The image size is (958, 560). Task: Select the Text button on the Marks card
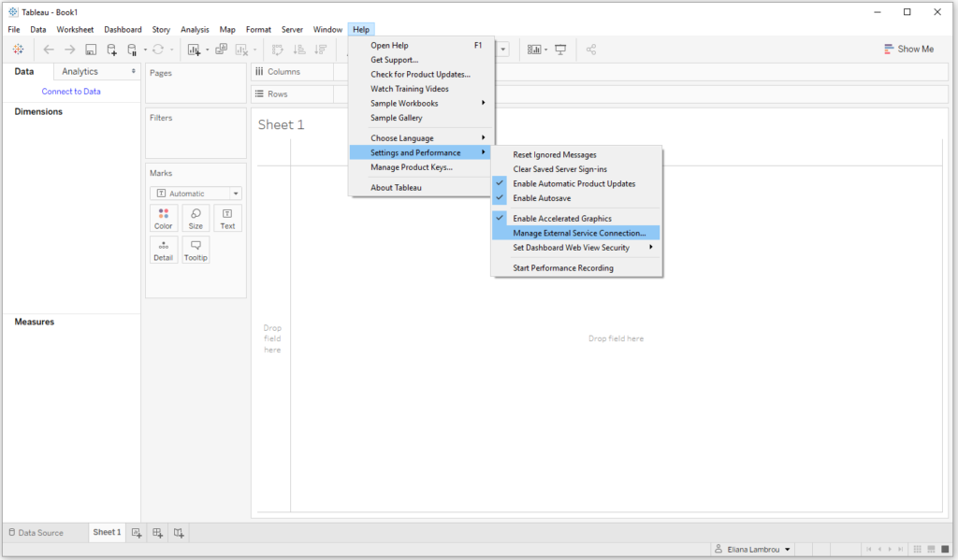(x=227, y=218)
